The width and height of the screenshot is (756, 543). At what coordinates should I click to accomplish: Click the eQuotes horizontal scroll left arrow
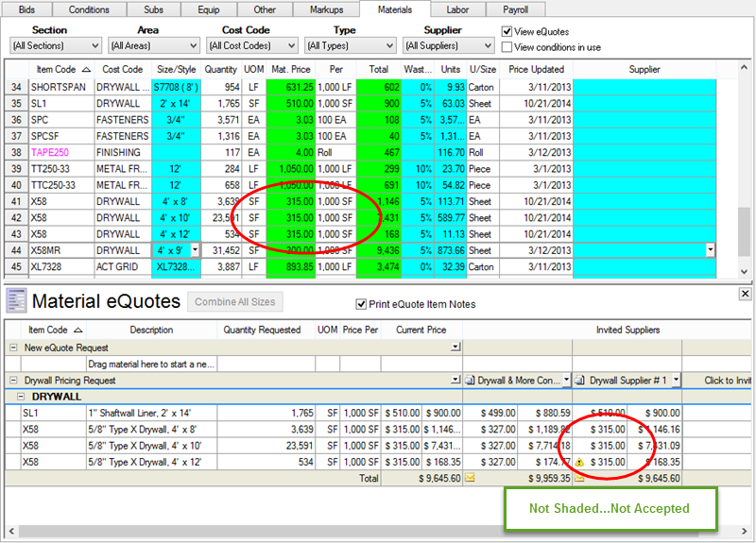click(11, 531)
